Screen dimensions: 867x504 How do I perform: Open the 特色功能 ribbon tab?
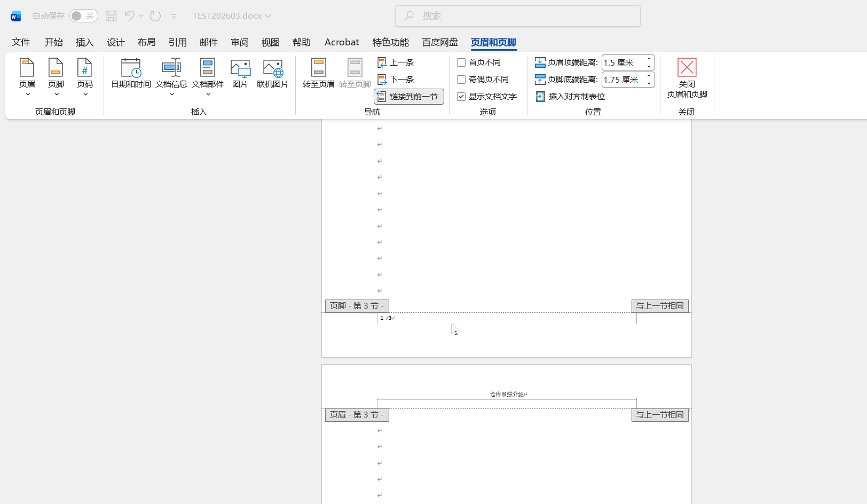click(390, 42)
